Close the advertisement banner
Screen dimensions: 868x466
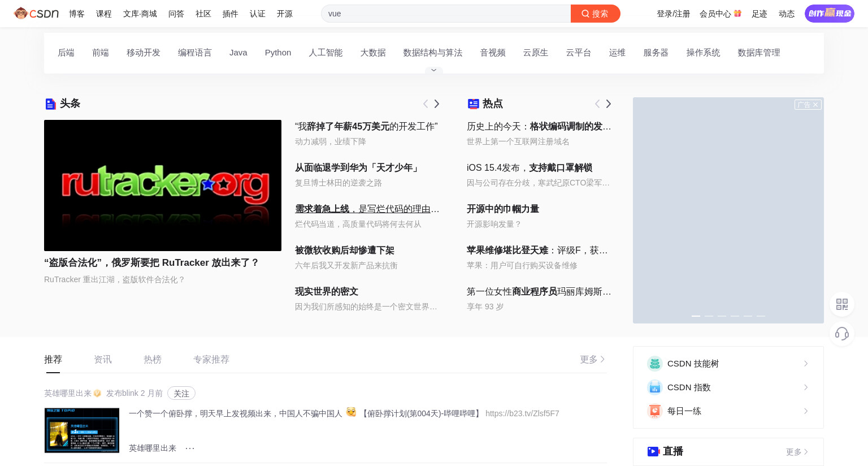point(815,105)
